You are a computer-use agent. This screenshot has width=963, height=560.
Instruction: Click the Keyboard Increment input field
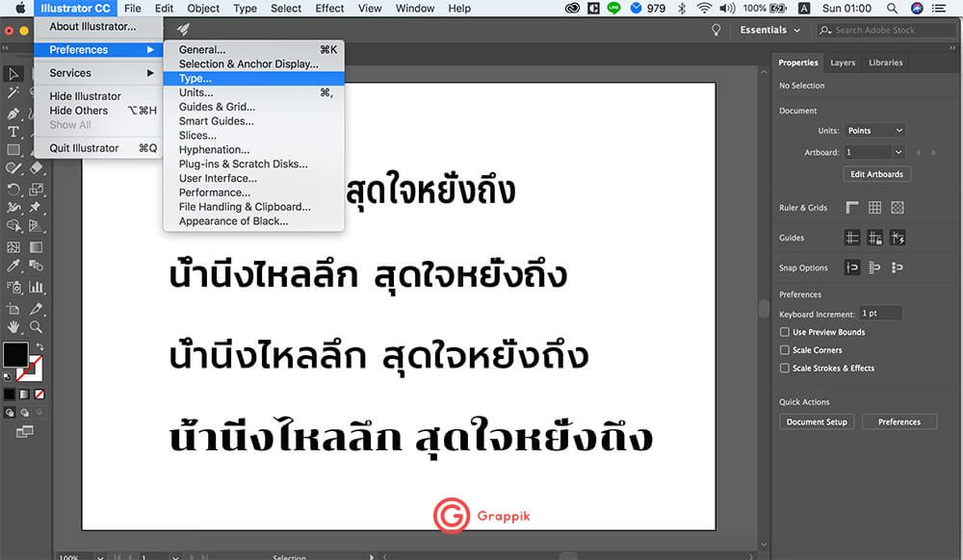click(x=879, y=312)
